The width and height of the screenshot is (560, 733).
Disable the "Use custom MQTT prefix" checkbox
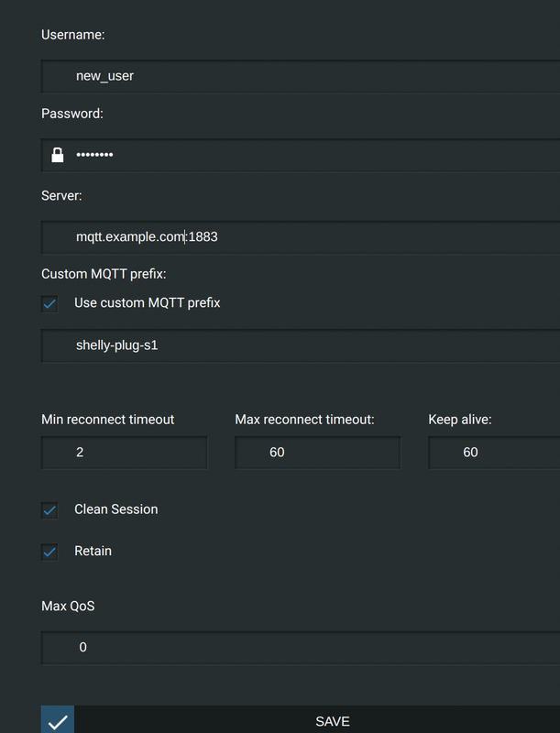tap(49, 303)
